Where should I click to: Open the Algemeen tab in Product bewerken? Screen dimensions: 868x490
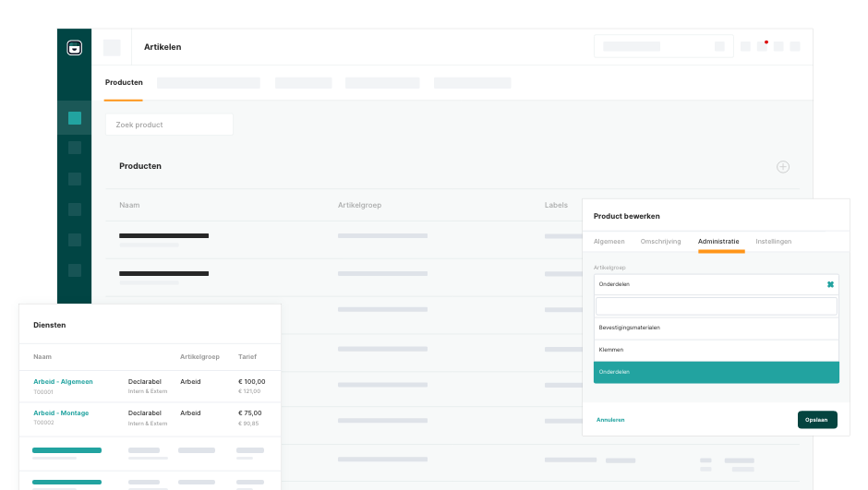pyautogui.click(x=609, y=242)
